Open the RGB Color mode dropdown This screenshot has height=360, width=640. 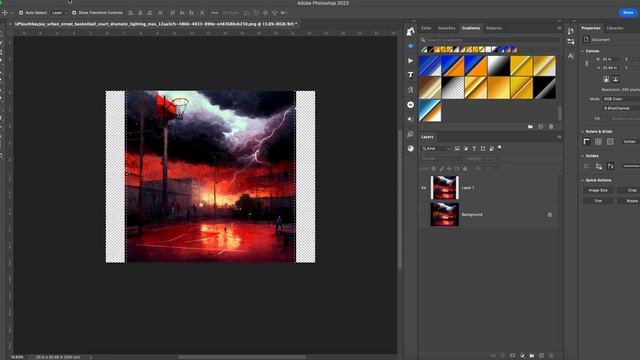click(621, 99)
